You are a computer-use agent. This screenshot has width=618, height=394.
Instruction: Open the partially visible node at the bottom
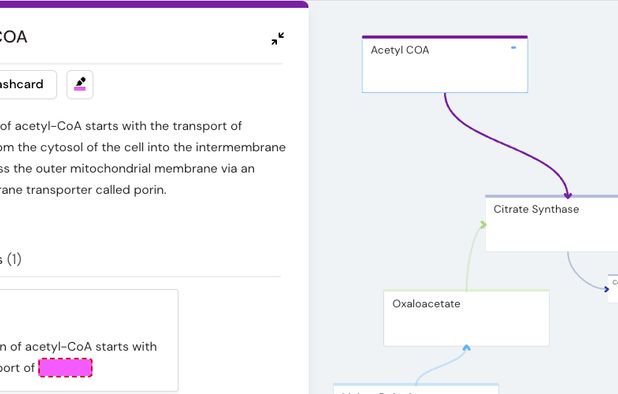point(416,388)
